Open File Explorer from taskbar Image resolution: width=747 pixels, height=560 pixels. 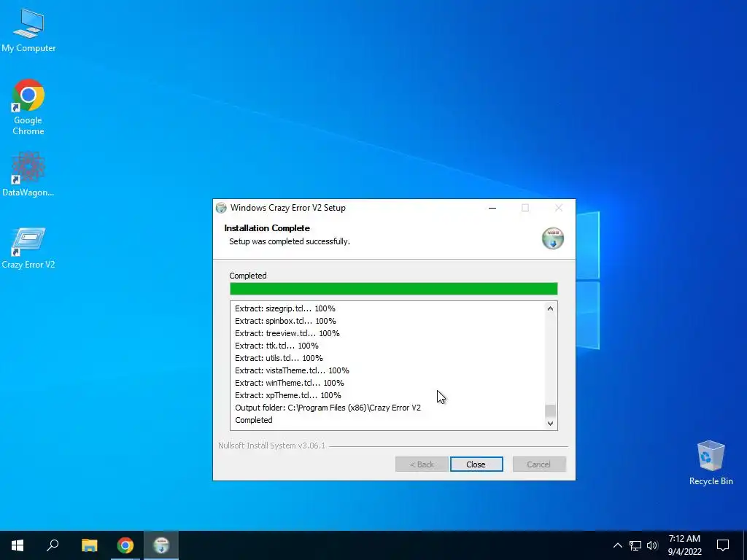pos(89,545)
